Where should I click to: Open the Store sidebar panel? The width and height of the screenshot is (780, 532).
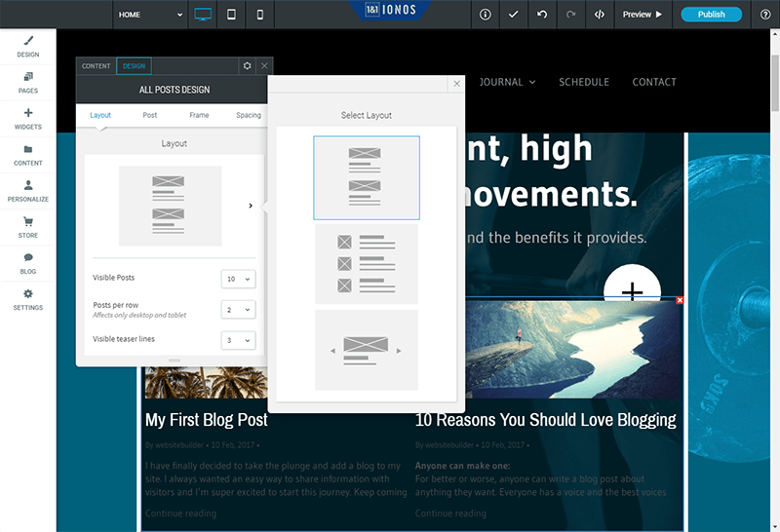pos(28,228)
